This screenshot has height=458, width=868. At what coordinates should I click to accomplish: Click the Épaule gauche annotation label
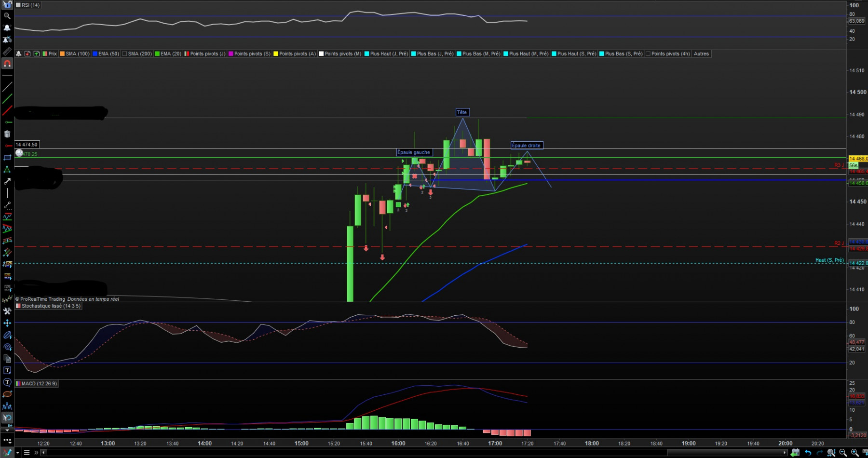414,152
